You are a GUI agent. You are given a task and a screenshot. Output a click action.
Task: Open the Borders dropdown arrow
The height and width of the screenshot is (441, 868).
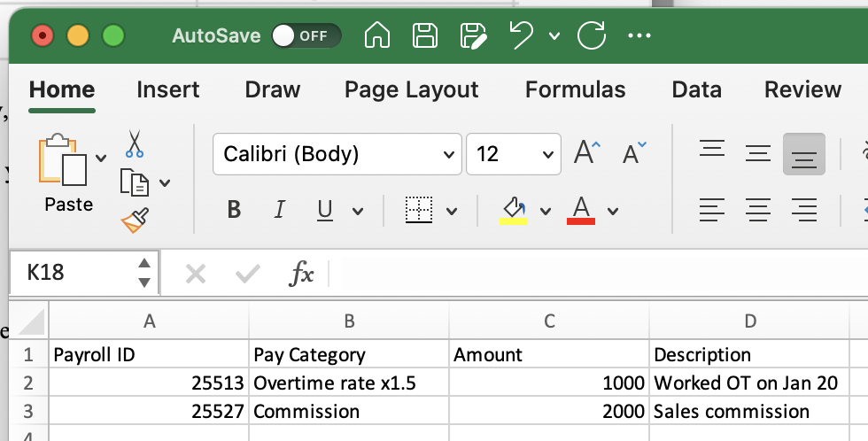click(x=452, y=211)
